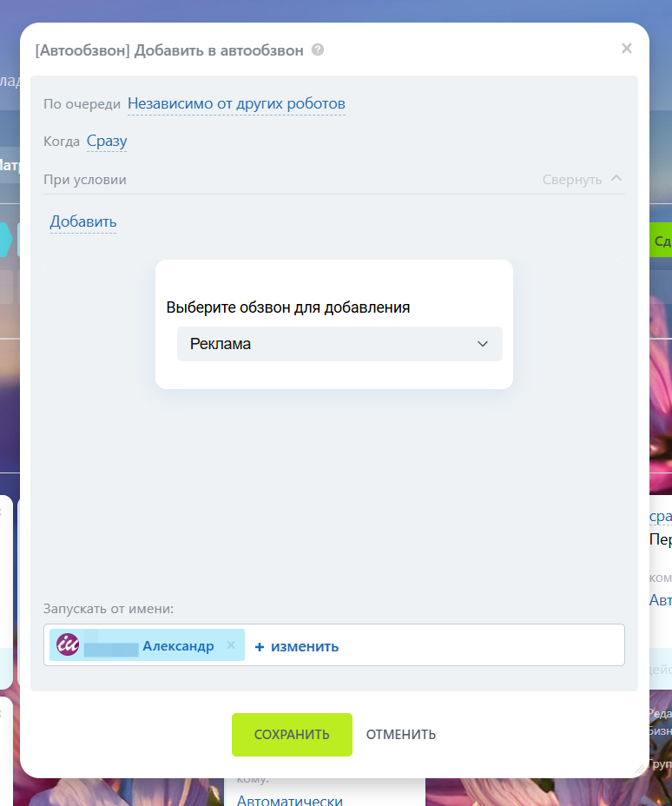The image size is (672, 806).
Task: Close the autodialer robot dialog
Action: point(626,49)
